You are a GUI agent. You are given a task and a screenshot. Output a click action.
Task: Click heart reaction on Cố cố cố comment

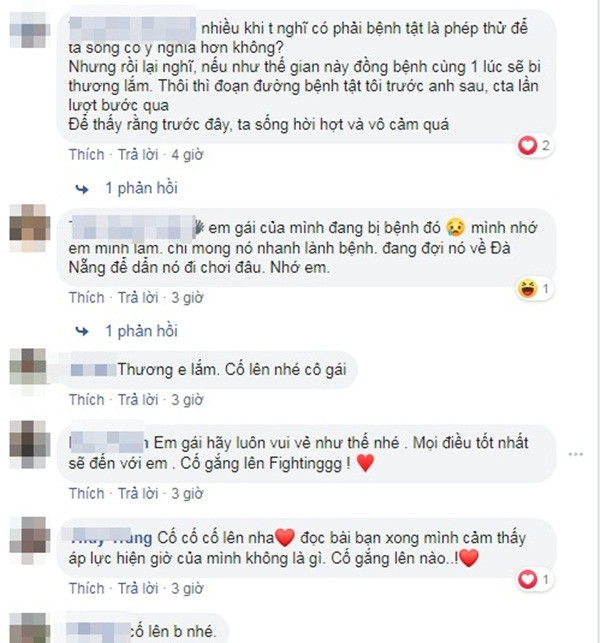tap(535, 579)
